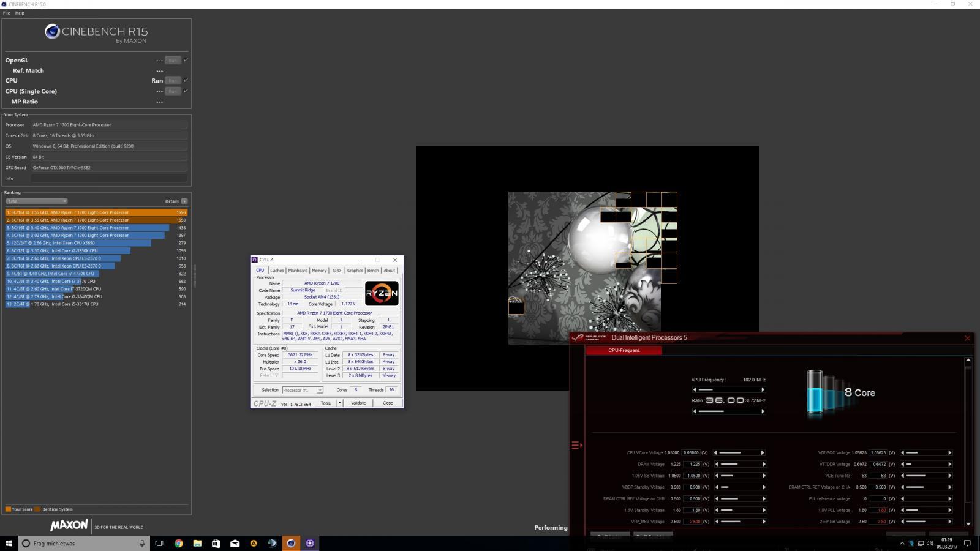Increase CPU Ratio with right arrow
Screen dimensions: 980x551
(763, 411)
